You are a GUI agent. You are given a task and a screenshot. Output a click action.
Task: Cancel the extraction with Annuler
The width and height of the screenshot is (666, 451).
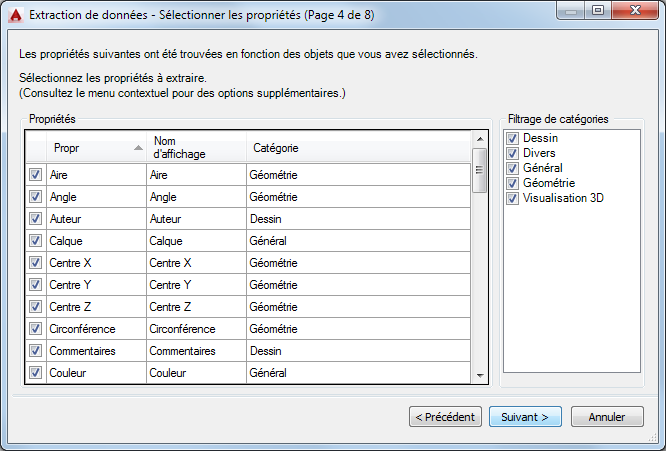607,416
